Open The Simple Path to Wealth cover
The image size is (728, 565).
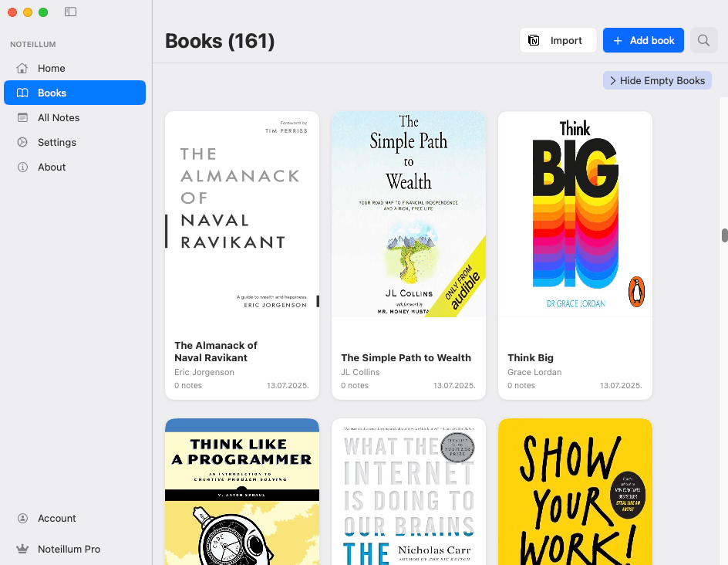point(409,215)
